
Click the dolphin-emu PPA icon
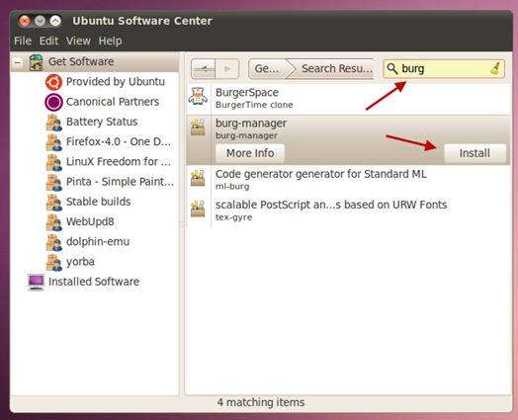(x=53, y=242)
